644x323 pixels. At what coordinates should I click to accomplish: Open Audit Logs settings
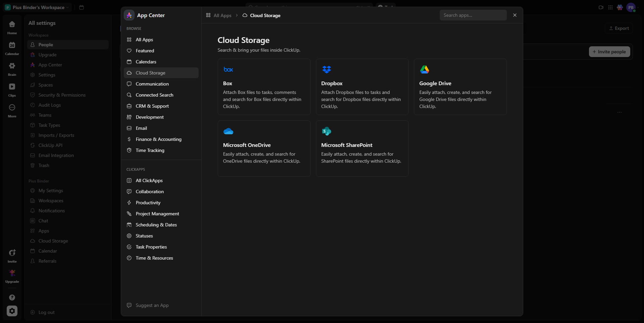(x=68, y=105)
